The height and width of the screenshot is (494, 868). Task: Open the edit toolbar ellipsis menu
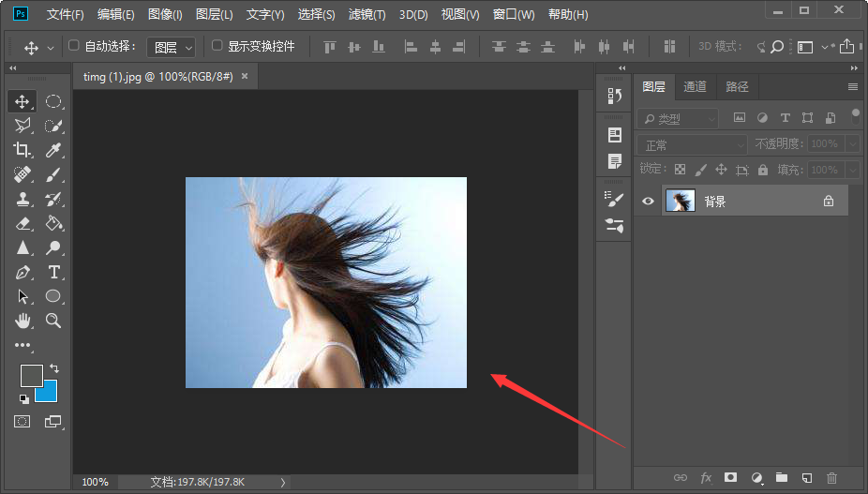coord(22,345)
